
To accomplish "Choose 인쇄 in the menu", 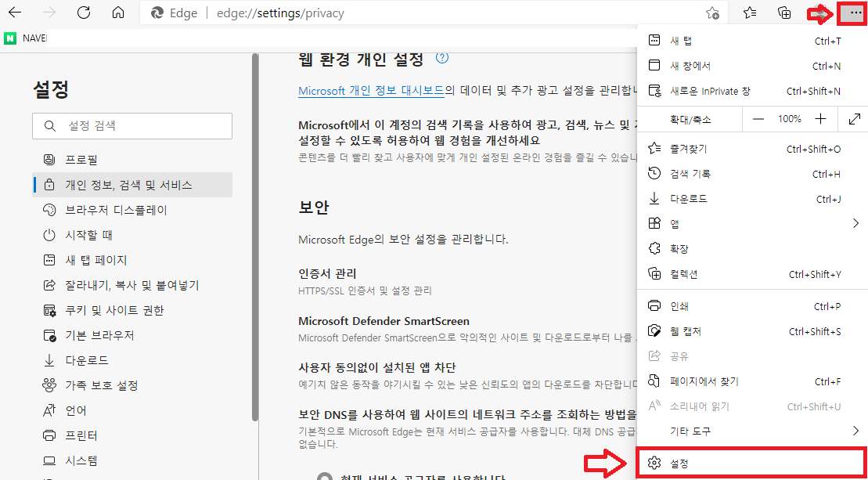I will coord(752,305).
